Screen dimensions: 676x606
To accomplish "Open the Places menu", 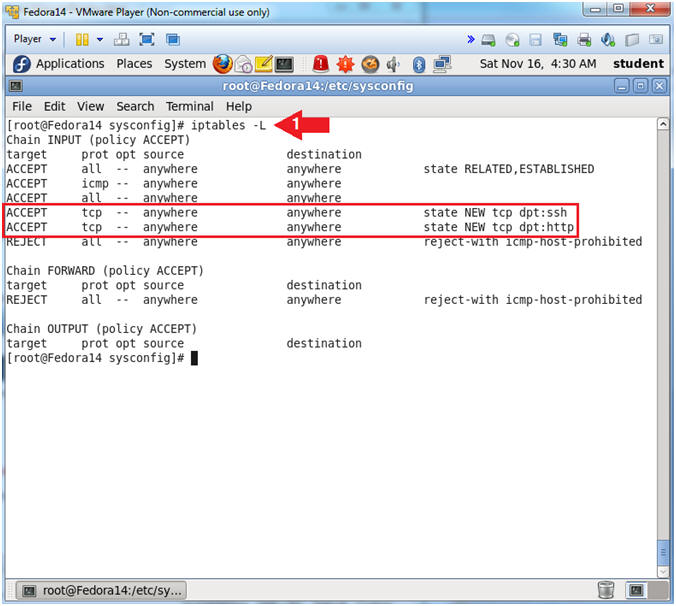I will (134, 64).
